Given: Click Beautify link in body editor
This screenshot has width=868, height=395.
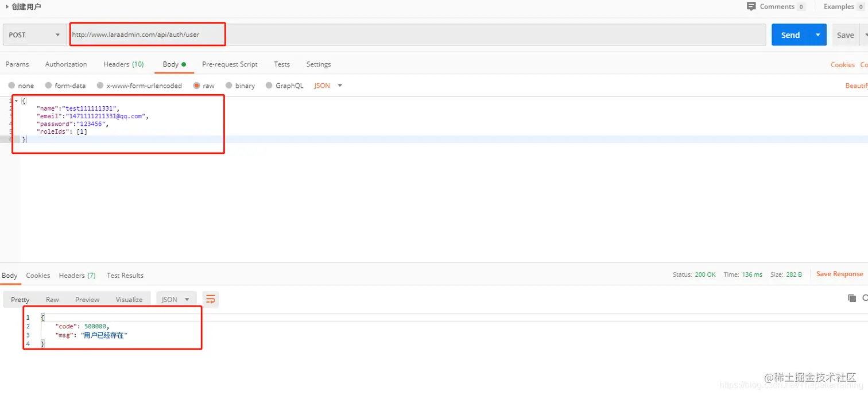Looking at the screenshot, I should click(857, 86).
